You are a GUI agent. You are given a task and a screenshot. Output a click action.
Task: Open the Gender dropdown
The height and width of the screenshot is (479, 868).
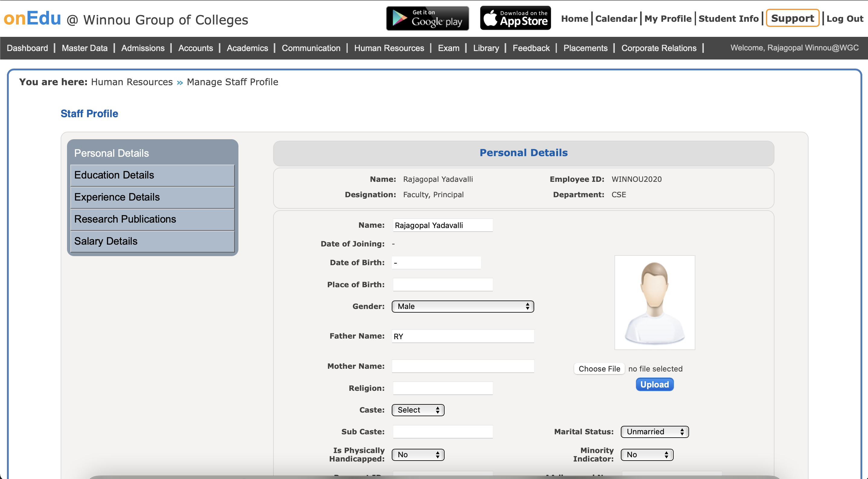coord(462,307)
